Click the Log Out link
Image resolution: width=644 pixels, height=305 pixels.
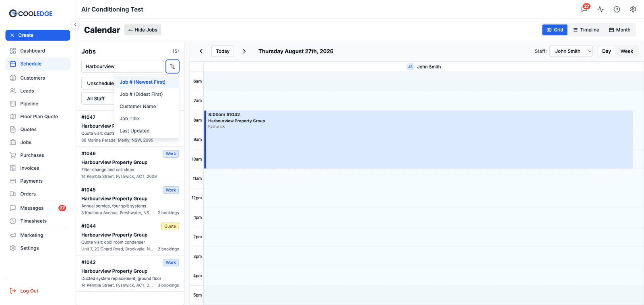pyautogui.click(x=29, y=291)
